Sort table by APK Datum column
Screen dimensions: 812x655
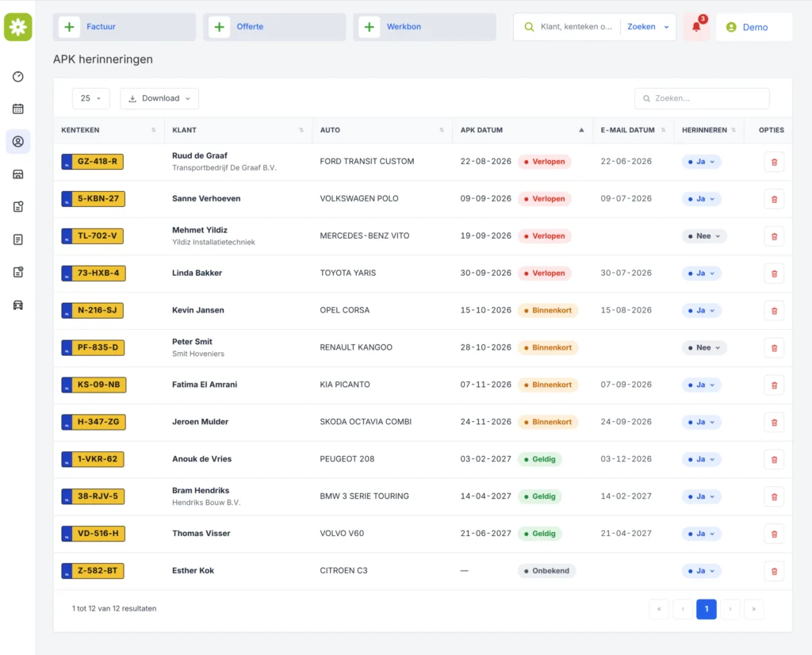click(x=523, y=130)
